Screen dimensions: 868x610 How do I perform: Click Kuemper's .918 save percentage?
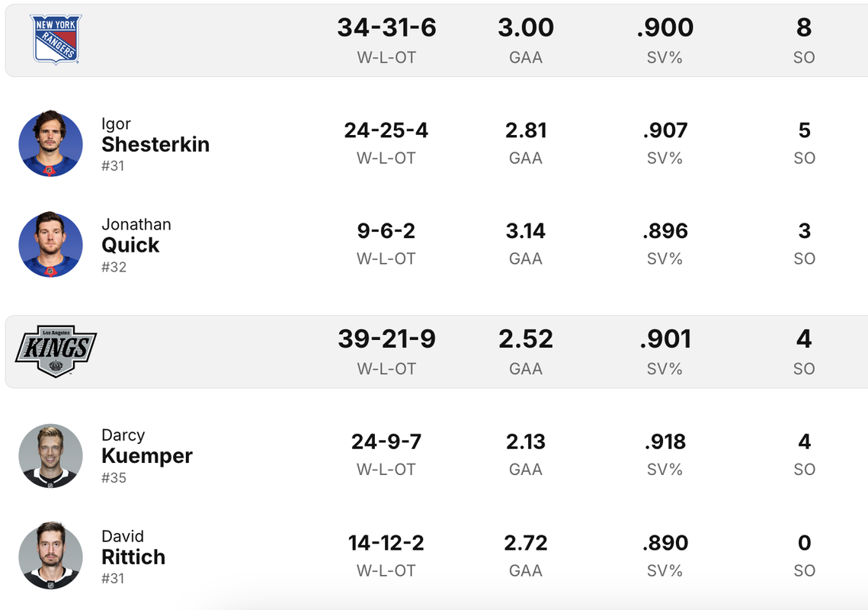pyautogui.click(x=665, y=441)
